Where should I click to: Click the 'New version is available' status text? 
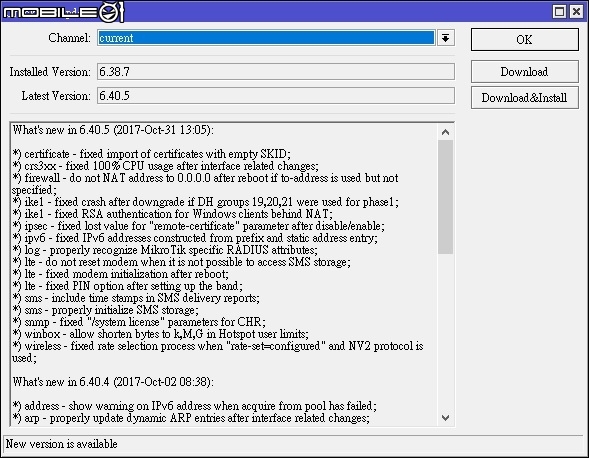[62, 444]
